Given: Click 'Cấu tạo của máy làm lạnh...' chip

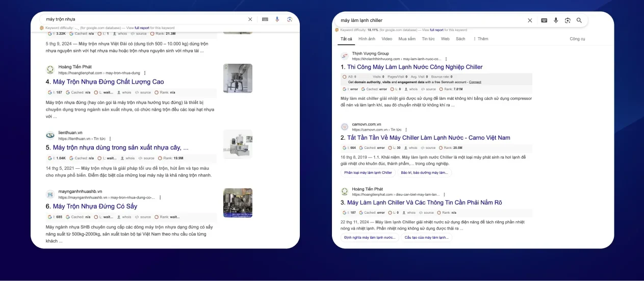Looking at the screenshot, I should pos(427,238).
